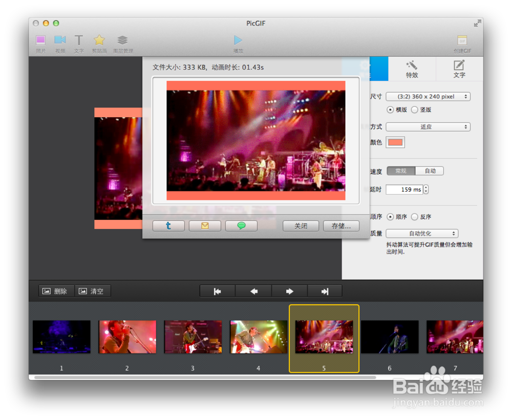Save the GIF with 存储...

[341, 226]
